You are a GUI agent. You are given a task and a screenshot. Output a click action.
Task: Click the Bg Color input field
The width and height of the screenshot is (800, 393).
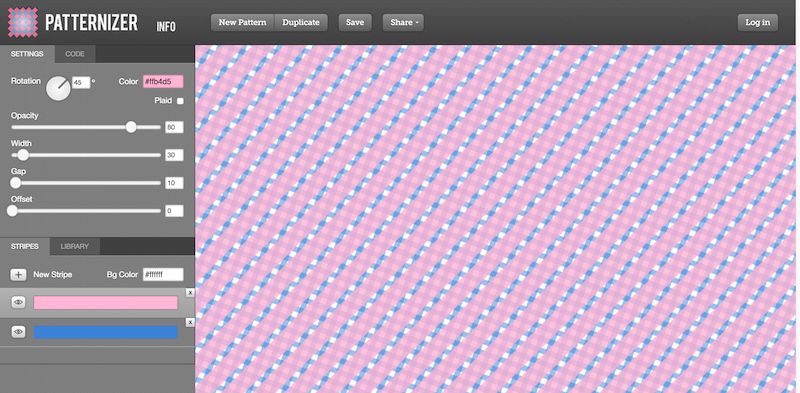click(163, 275)
